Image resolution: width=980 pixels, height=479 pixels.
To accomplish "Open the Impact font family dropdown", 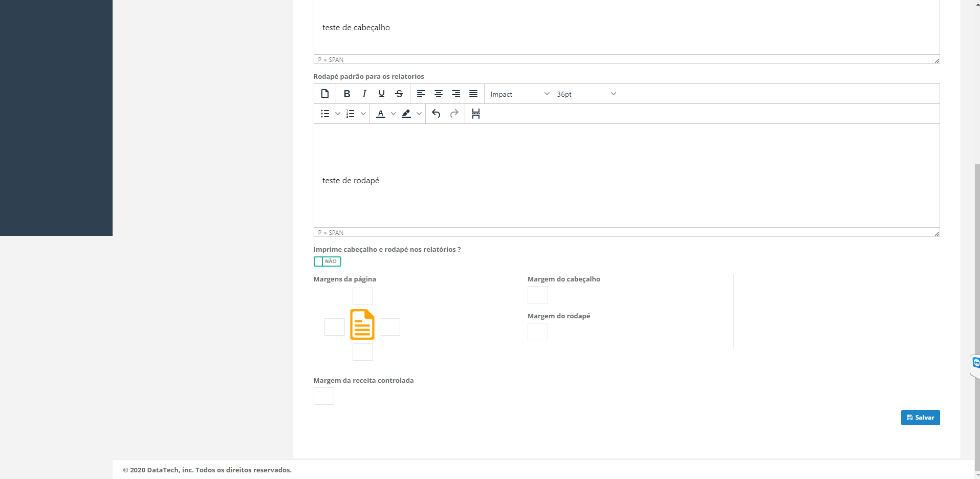I will [x=519, y=94].
